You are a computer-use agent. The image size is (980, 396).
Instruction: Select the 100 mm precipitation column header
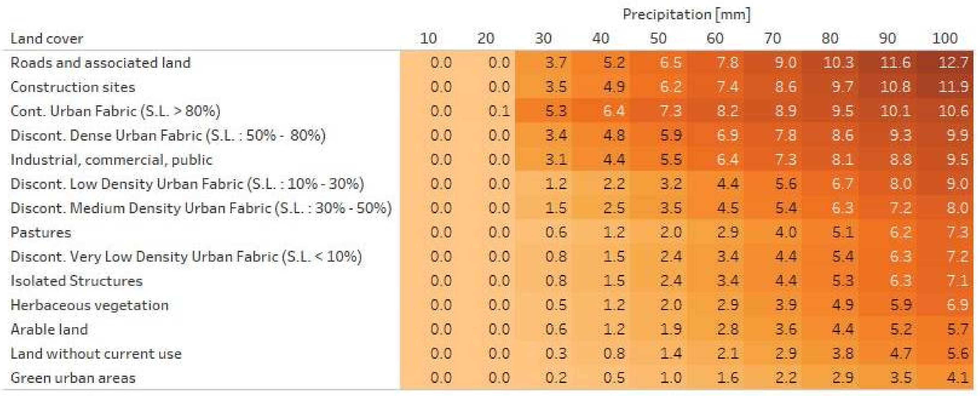[x=944, y=38]
